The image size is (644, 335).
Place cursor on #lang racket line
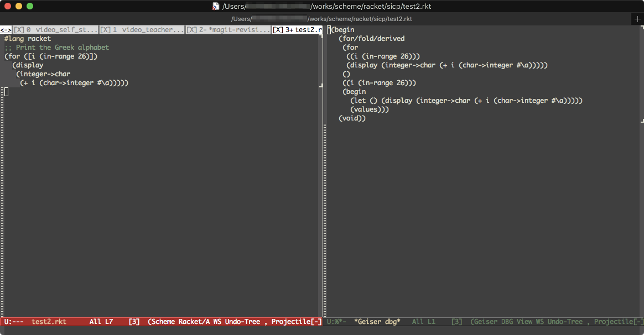28,39
